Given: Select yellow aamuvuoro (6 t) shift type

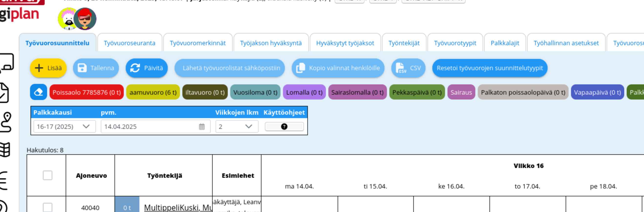Looking at the screenshot, I should (x=153, y=92).
